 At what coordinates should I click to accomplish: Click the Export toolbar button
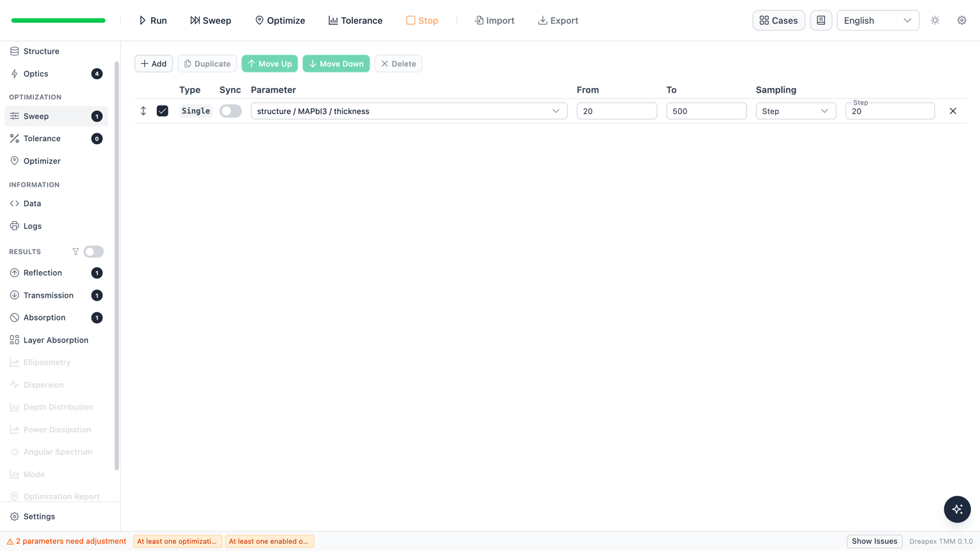558,20
